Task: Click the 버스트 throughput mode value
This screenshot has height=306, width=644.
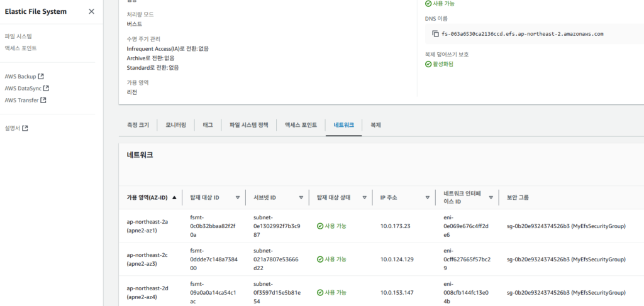Action: 135,25
